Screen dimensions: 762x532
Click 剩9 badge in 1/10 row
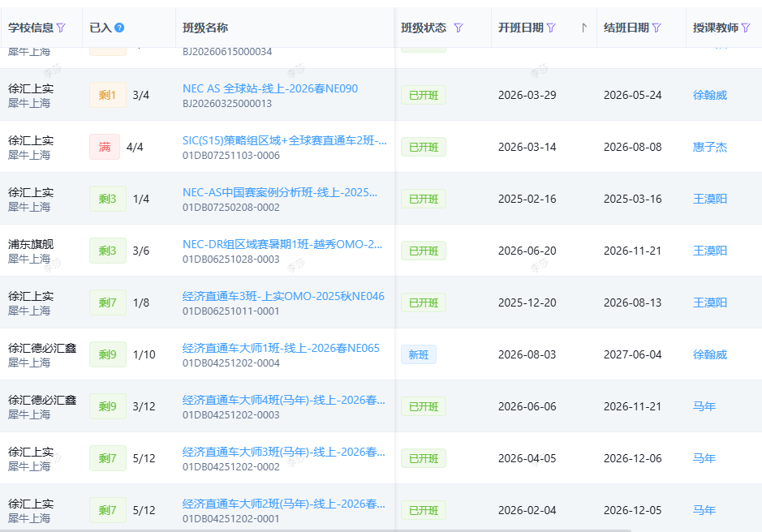click(107, 355)
